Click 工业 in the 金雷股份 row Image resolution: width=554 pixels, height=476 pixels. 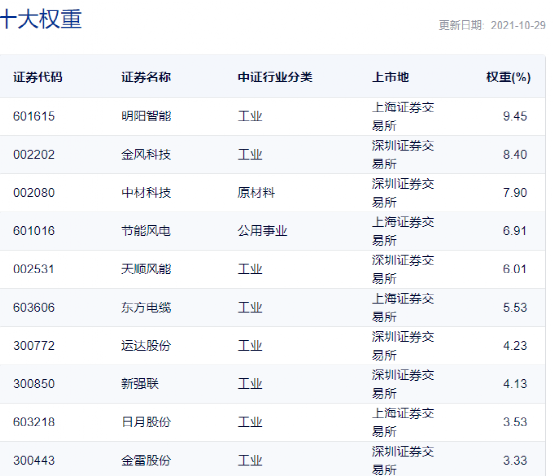click(x=250, y=460)
